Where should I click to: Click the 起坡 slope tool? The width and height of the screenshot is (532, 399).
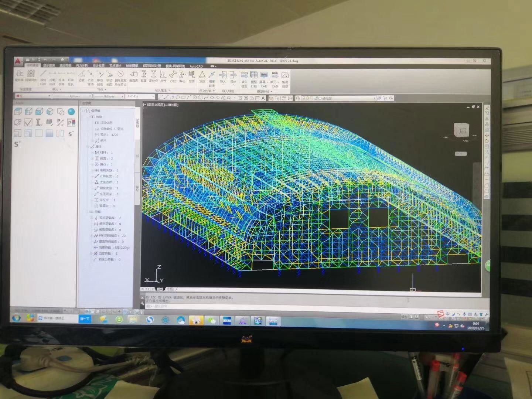(x=81, y=76)
